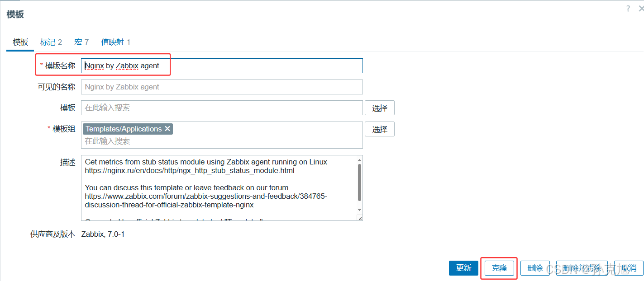Open the 宏 7 tab
This screenshot has height=281, width=644.
(81, 42)
